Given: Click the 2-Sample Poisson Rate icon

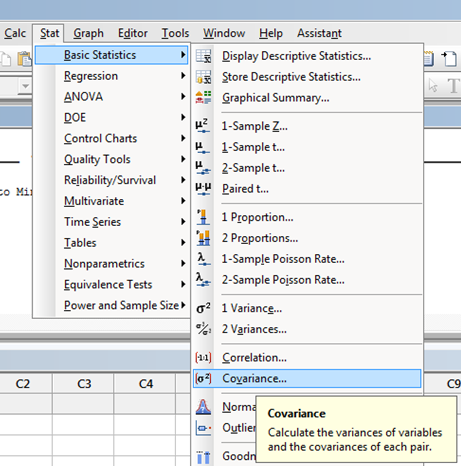Looking at the screenshot, I should (x=203, y=279).
